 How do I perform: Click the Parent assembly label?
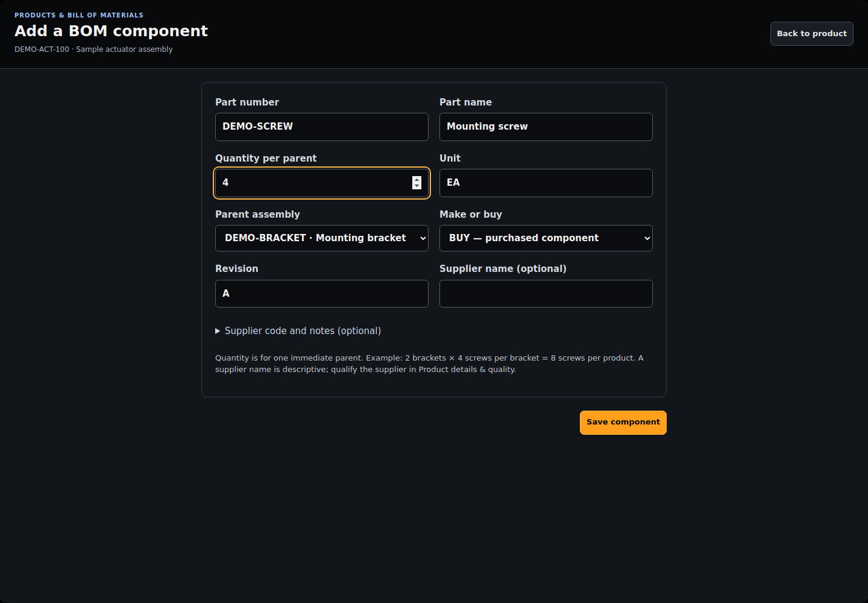click(257, 215)
